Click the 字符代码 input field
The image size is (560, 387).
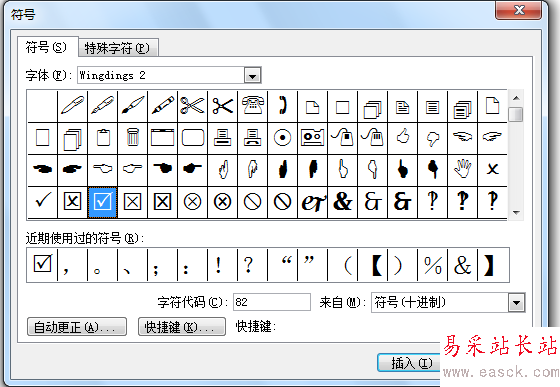pyautogui.click(x=272, y=302)
